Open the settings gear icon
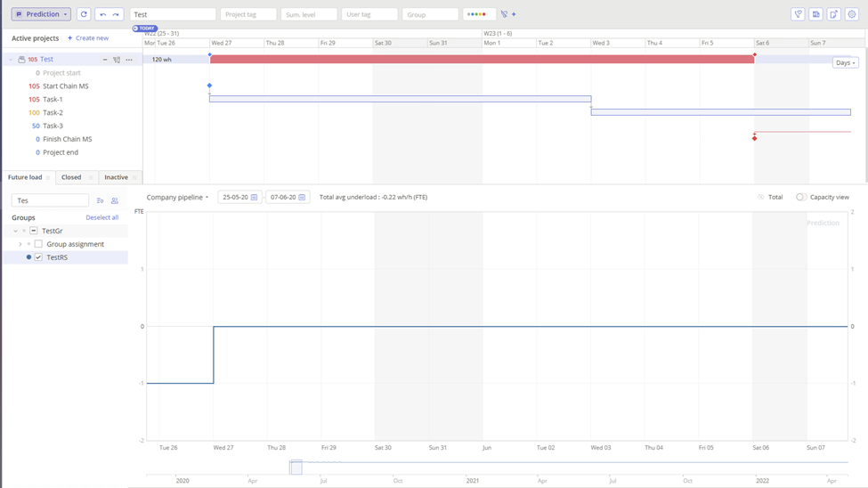 pyautogui.click(x=851, y=14)
